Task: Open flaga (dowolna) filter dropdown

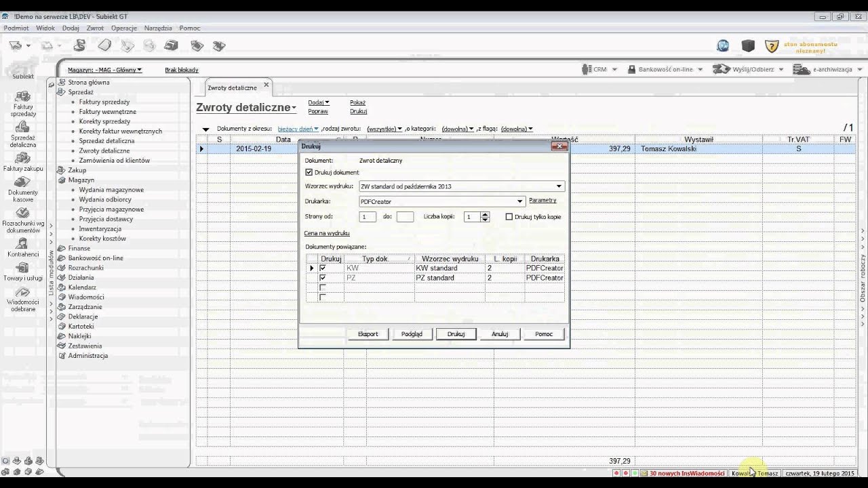Action: (x=516, y=129)
